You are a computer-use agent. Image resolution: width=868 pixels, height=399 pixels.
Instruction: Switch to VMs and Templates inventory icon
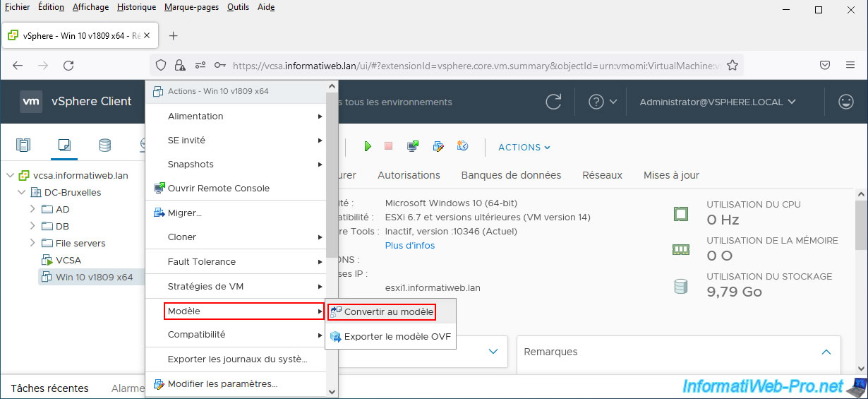pos(64,145)
